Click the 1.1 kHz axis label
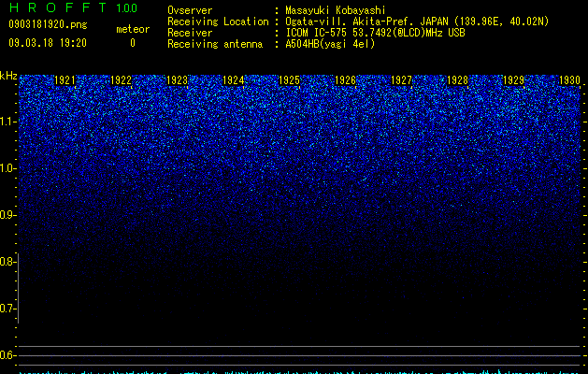The image size is (588, 374). pos(7,122)
